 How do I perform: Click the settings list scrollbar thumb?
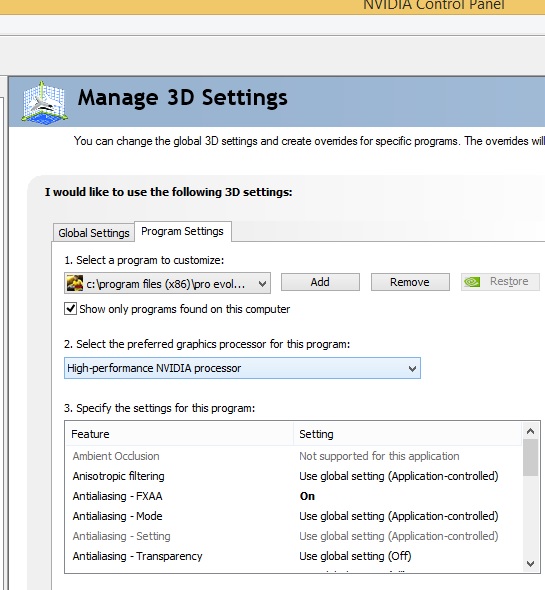(x=531, y=458)
